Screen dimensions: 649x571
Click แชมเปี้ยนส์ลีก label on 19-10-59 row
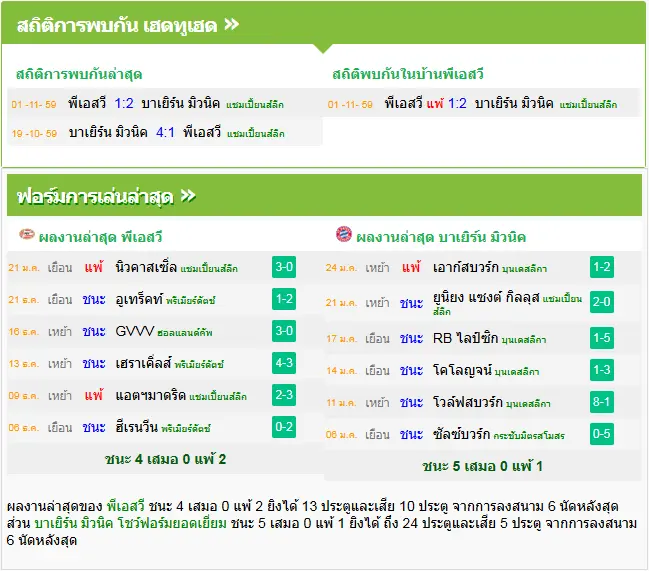(x=256, y=134)
